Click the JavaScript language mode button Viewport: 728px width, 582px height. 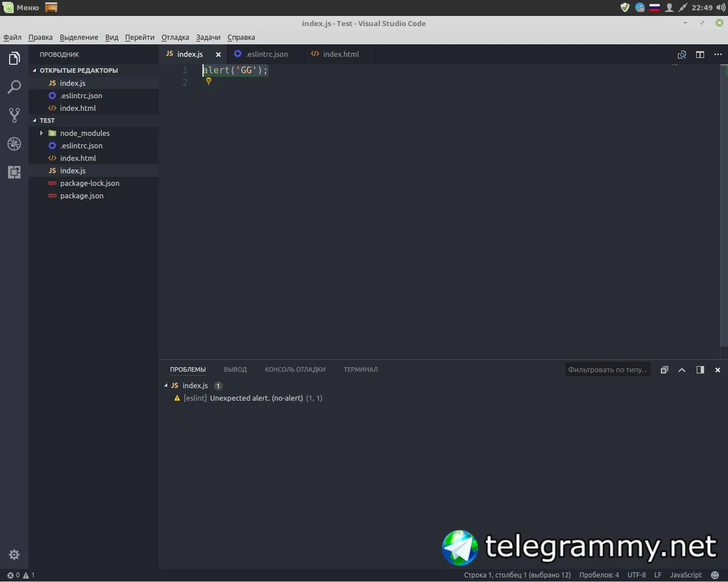pyautogui.click(x=685, y=575)
